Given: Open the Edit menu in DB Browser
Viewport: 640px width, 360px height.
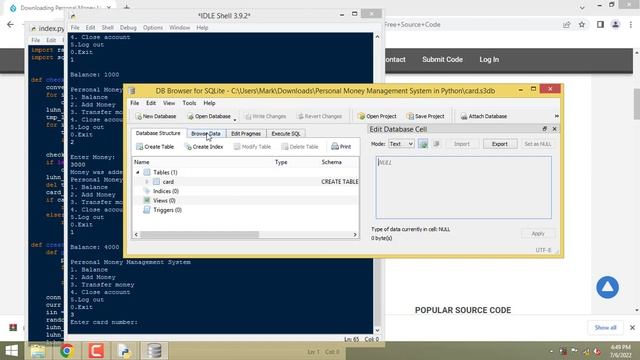Looking at the screenshot, I should pyautogui.click(x=151, y=103).
